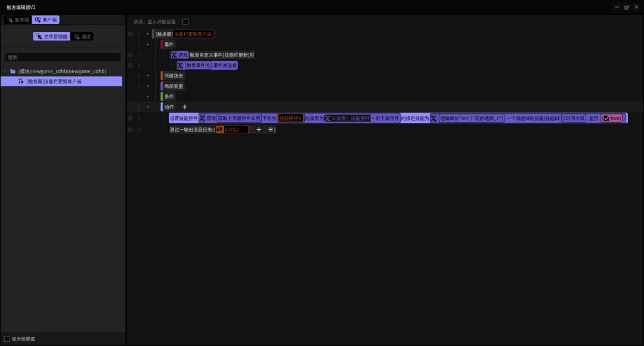Click the 客户端 tab icon
Image resolution: width=644 pixels, height=346 pixels.
pos(38,20)
